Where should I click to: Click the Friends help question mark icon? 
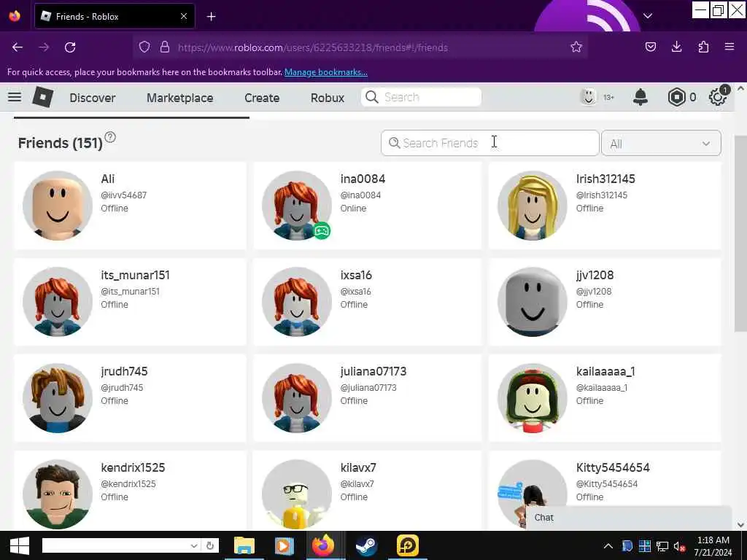110,137
